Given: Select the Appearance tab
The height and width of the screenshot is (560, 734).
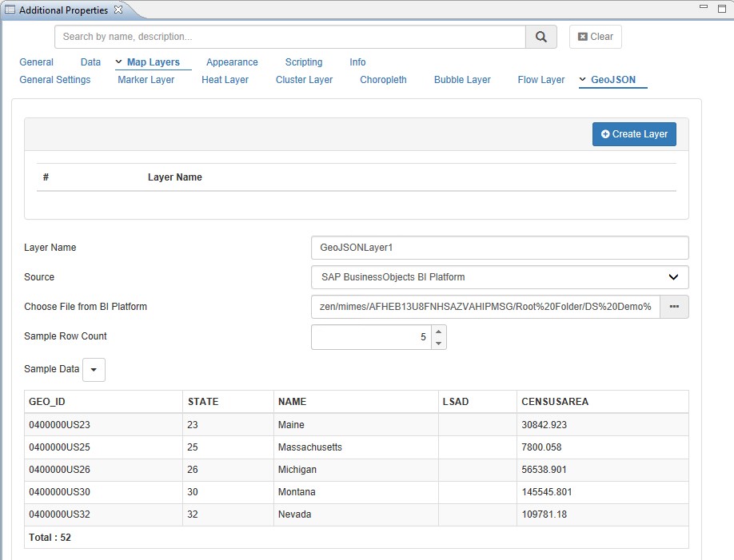Looking at the screenshot, I should tap(232, 62).
